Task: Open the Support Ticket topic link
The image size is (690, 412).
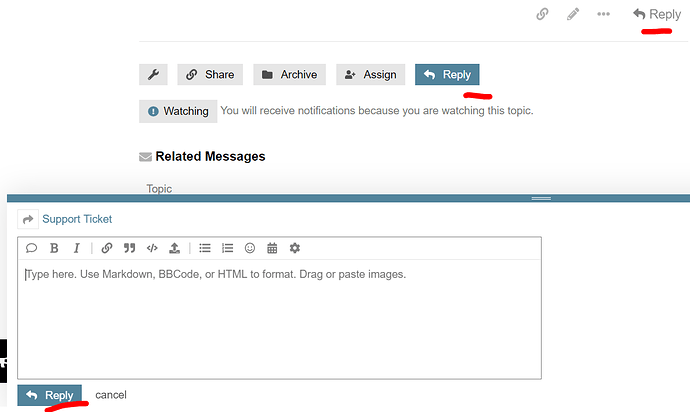Action: 77,219
